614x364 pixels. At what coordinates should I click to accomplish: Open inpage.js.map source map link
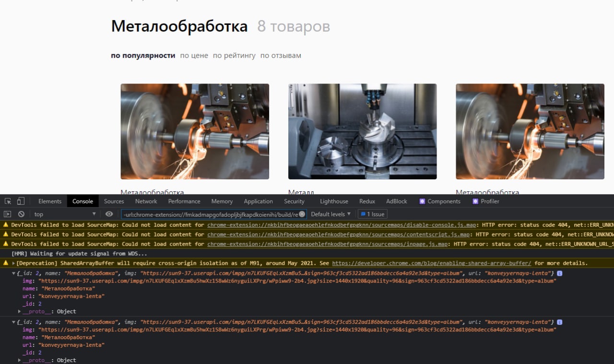(x=328, y=244)
